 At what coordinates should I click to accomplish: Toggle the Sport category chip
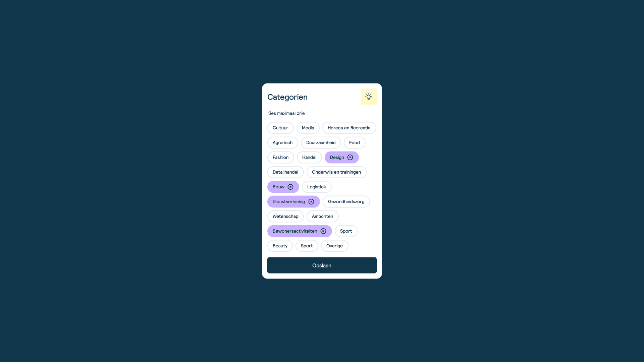pyautogui.click(x=346, y=231)
